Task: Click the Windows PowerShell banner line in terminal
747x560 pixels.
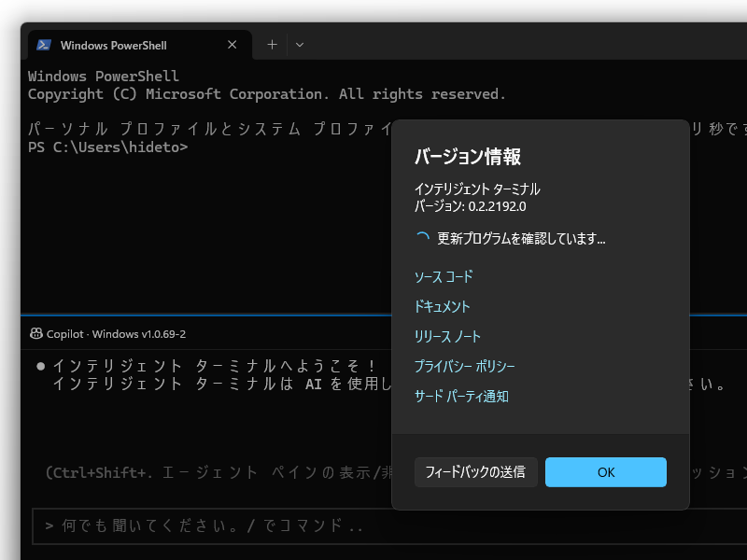Action: tap(104, 77)
